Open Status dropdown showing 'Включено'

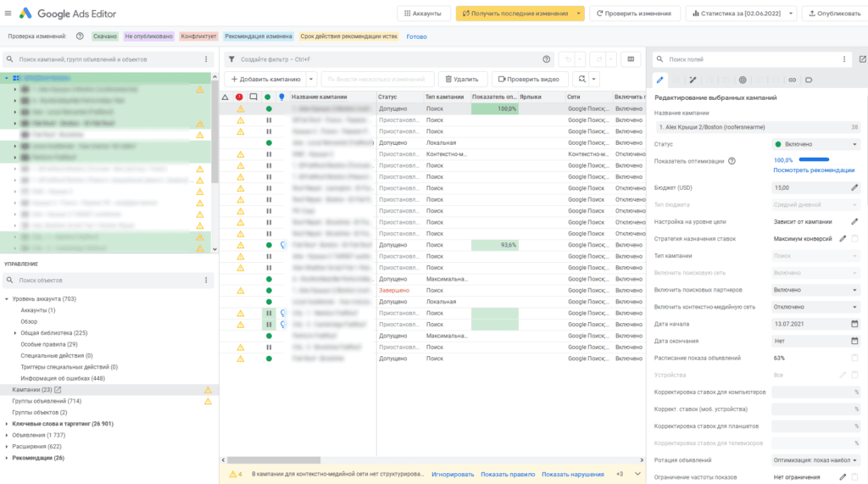[x=815, y=144]
